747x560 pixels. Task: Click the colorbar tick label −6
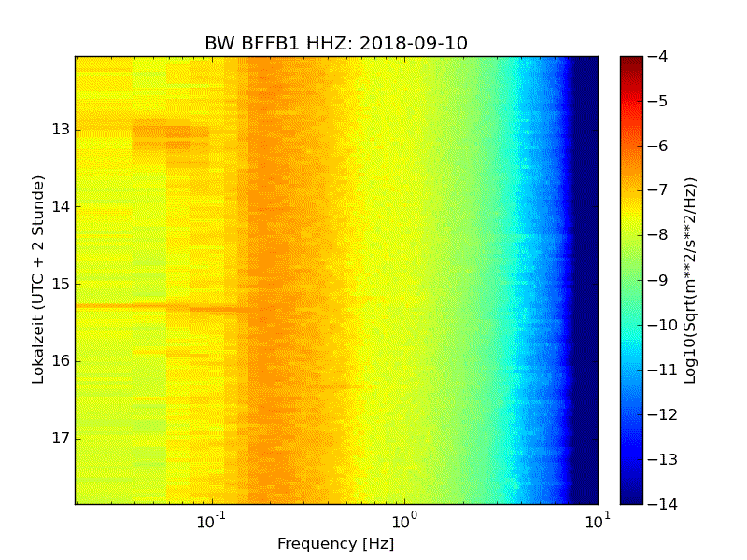pyautogui.click(x=657, y=146)
